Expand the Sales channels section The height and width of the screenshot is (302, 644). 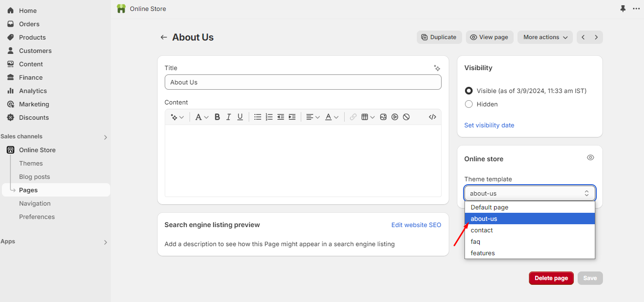point(106,137)
